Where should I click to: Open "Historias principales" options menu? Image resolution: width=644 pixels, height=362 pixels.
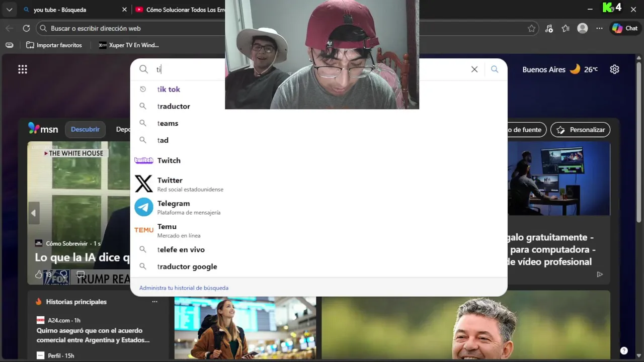(x=154, y=302)
